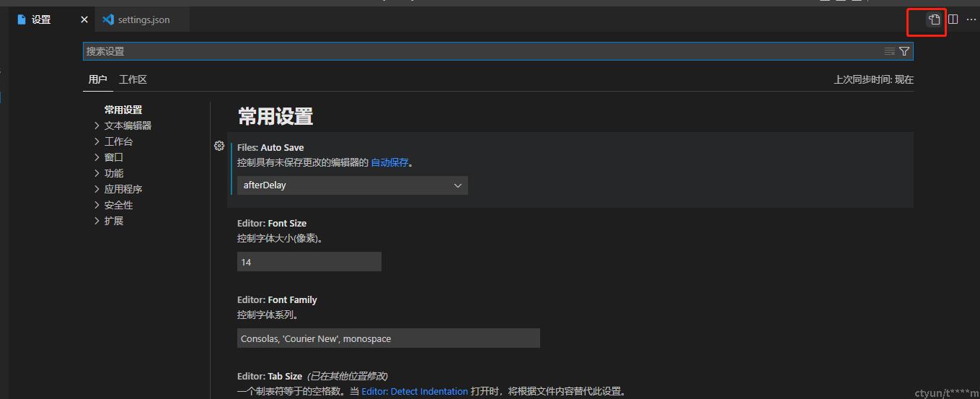Switch to the 工作区 settings tab
The height and width of the screenshot is (399, 980).
[x=133, y=79]
